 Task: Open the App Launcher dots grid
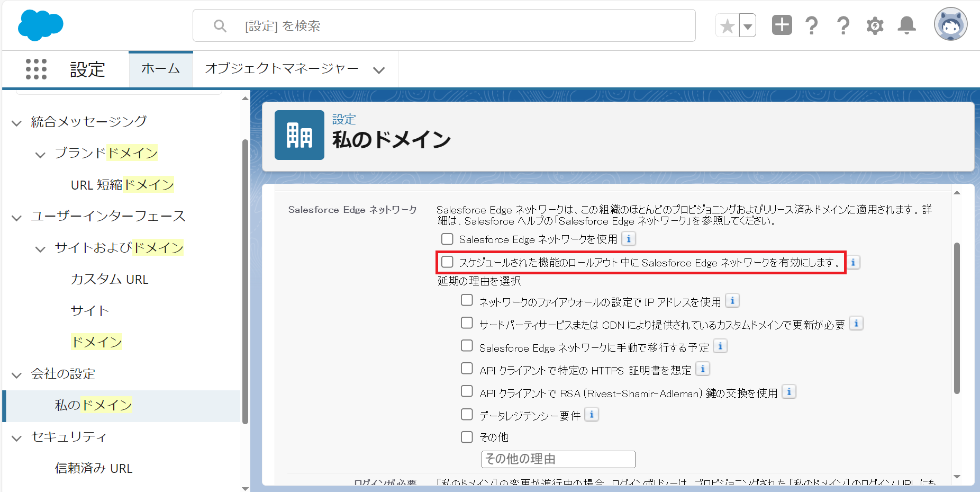[x=36, y=69]
